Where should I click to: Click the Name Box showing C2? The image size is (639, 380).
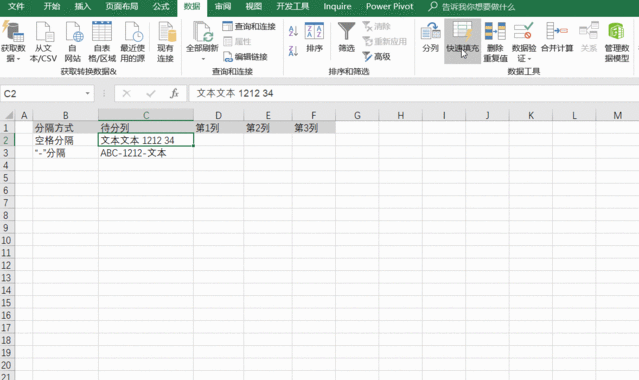pos(41,94)
